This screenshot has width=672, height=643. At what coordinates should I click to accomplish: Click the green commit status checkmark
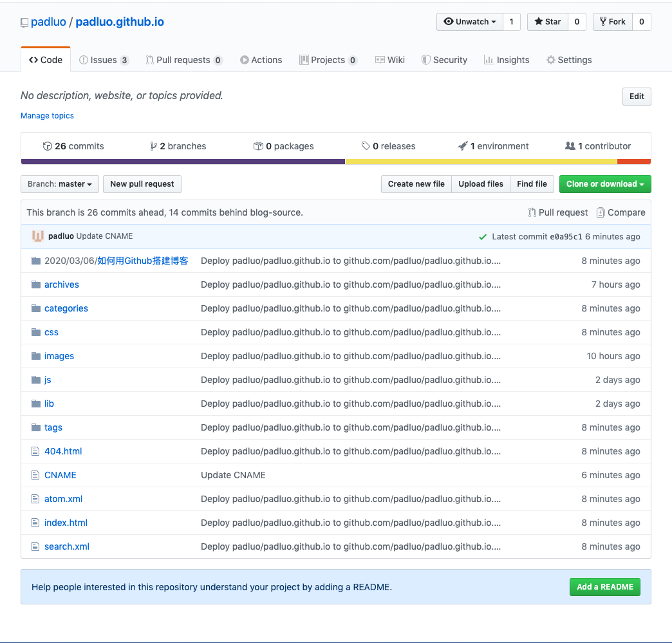[x=483, y=237]
